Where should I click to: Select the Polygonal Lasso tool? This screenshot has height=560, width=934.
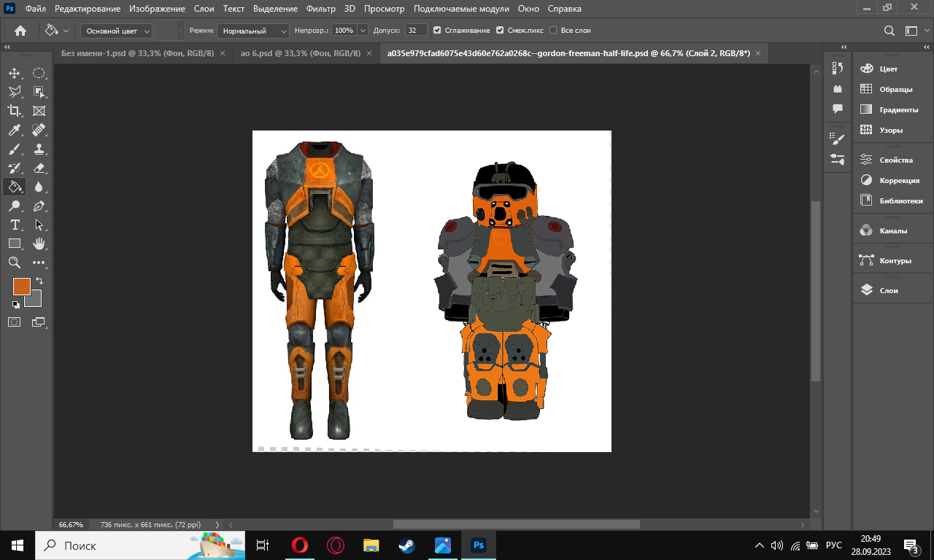[15, 92]
